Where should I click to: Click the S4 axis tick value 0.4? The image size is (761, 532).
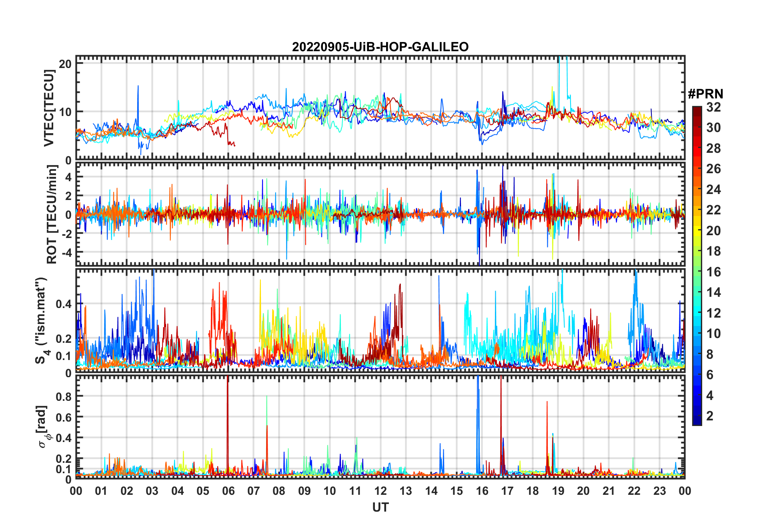(x=64, y=304)
